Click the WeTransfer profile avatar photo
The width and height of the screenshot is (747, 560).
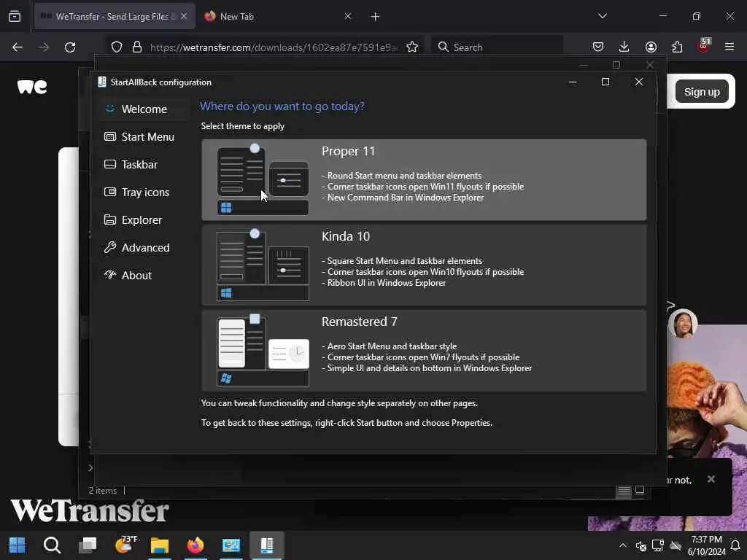[683, 324]
